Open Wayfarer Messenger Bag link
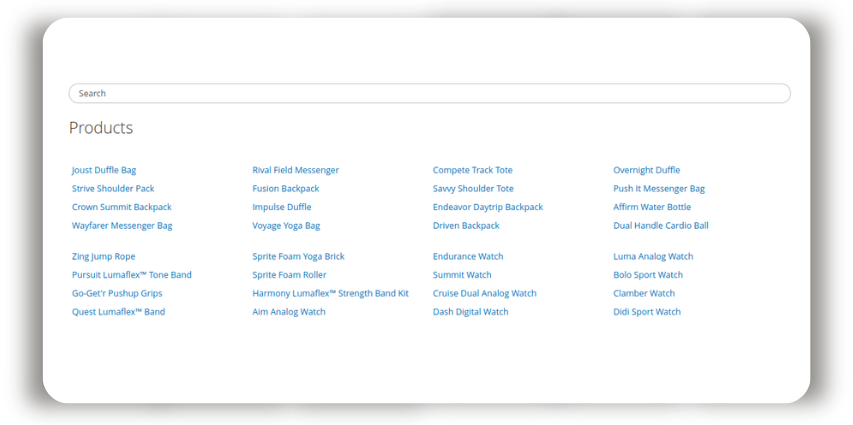 [122, 226]
